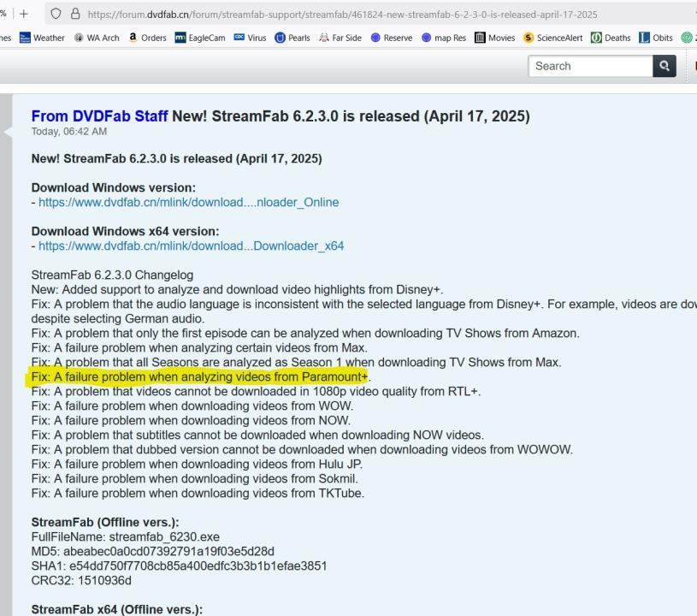Open the Movies bookmark

[x=495, y=38]
